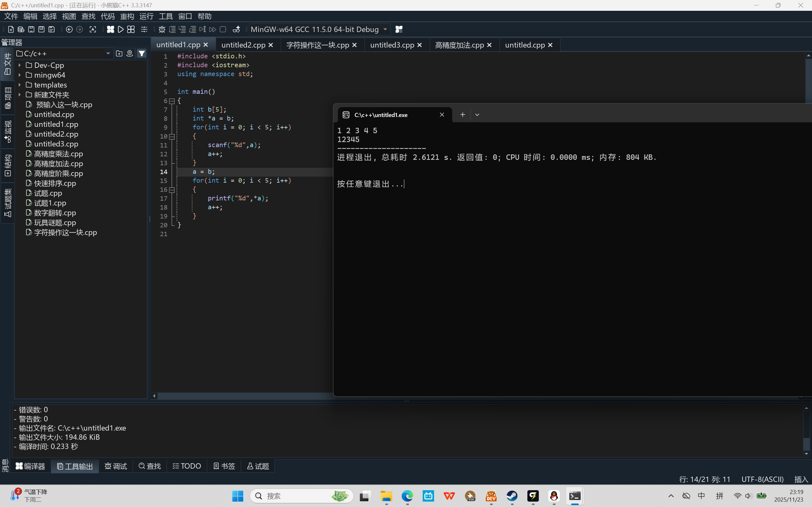Click the Add Watch toolbar icon
The height and width of the screenshot is (507, 812).
coord(236,29)
